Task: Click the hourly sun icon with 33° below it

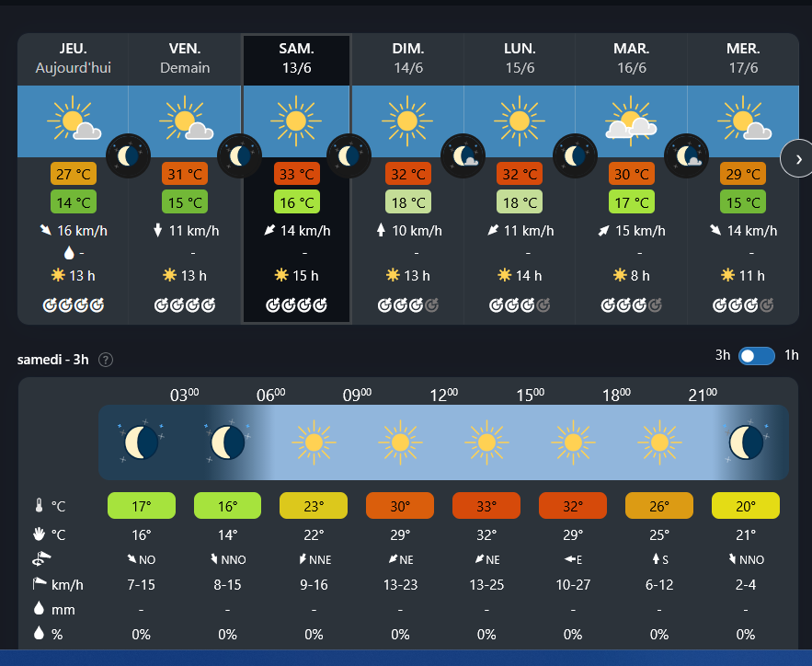Action: coord(486,442)
